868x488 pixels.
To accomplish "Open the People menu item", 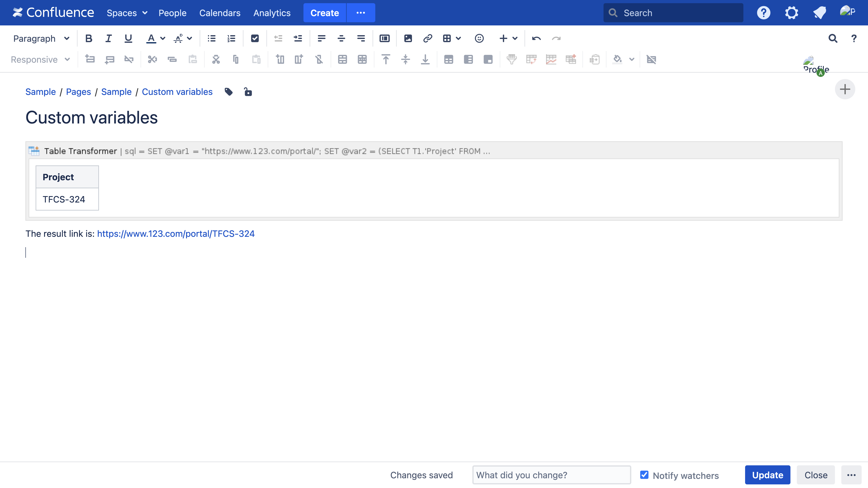I will [x=172, y=13].
